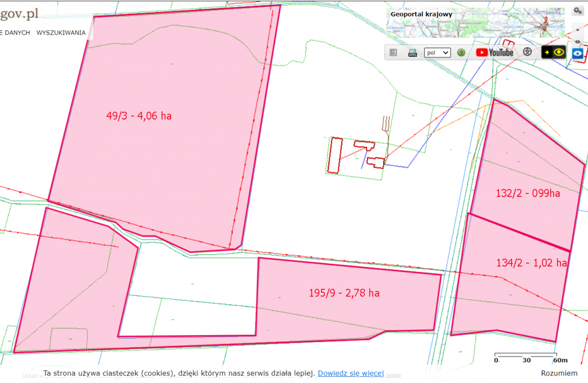Open the settings gear in the top-right corner
Viewport: 588px width, 383px height.
coord(578,10)
